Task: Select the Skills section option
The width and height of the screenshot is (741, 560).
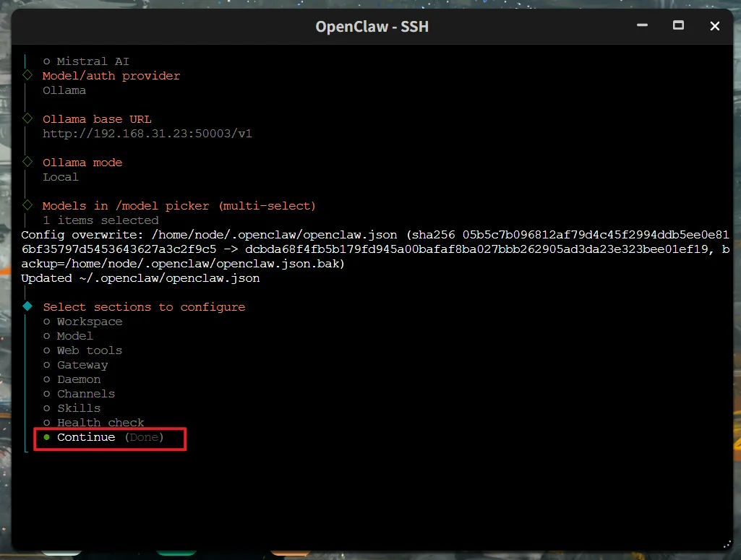Action: click(72, 408)
